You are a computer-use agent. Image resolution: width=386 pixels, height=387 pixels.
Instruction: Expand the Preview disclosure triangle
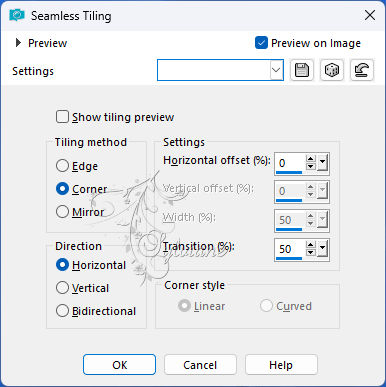(x=18, y=43)
